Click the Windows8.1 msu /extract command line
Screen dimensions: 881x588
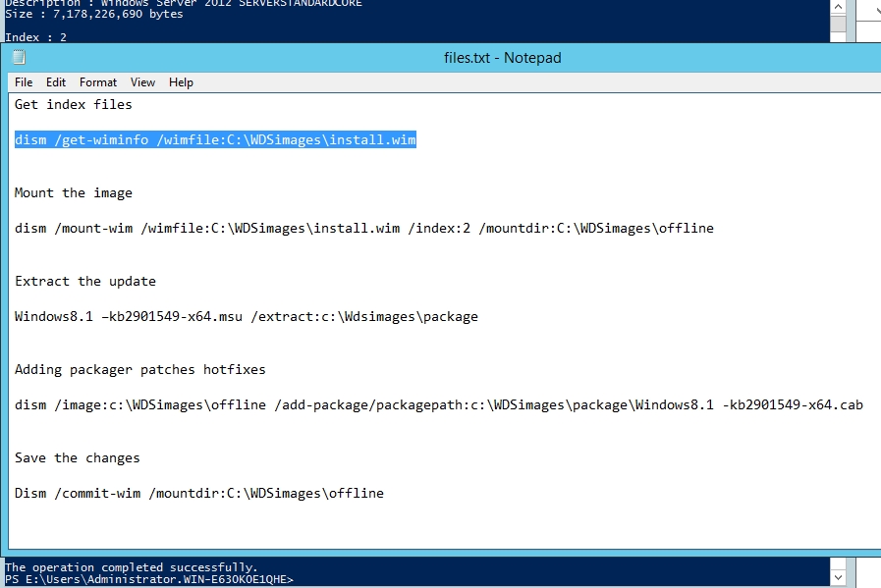[x=246, y=317]
